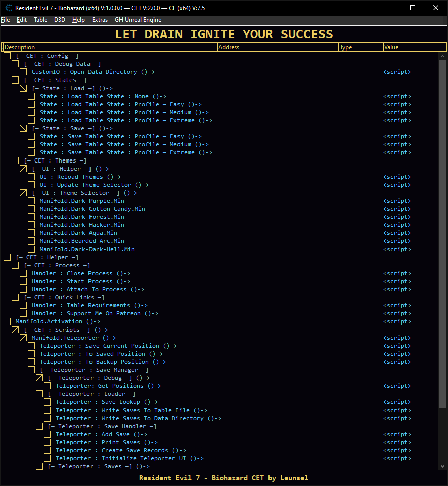Screen dimensions: 448x486
Task: Select Teleporter : Create Save Records row
Action: (121, 450)
